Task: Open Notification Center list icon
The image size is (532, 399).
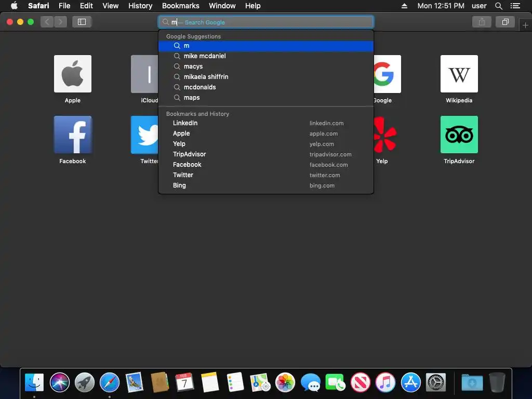Action: (x=515, y=6)
